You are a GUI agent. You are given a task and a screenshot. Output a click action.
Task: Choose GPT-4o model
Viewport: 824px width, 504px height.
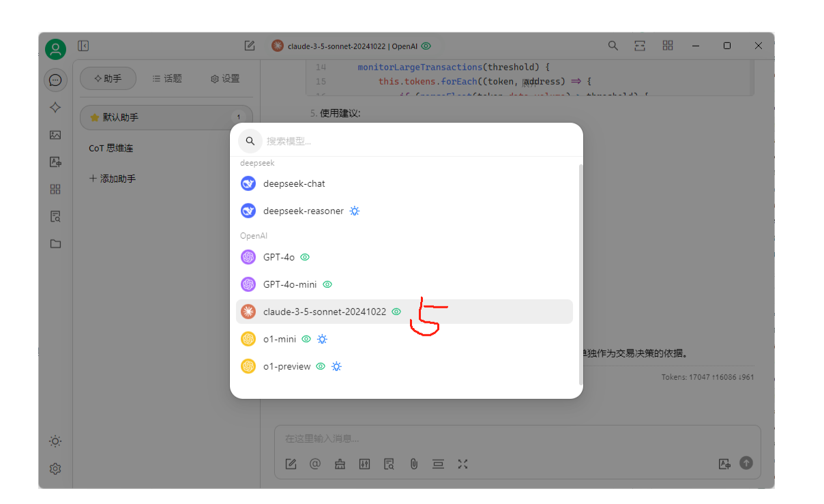click(x=404, y=257)
